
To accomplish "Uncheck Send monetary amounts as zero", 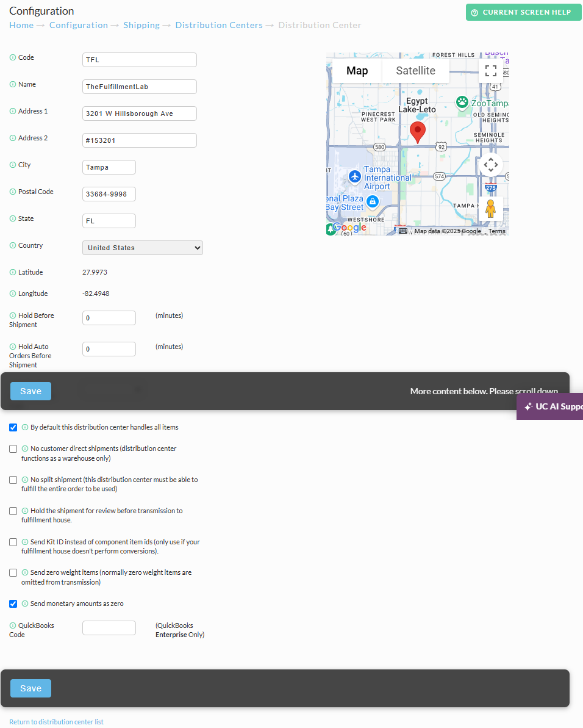I will [13, 604].
